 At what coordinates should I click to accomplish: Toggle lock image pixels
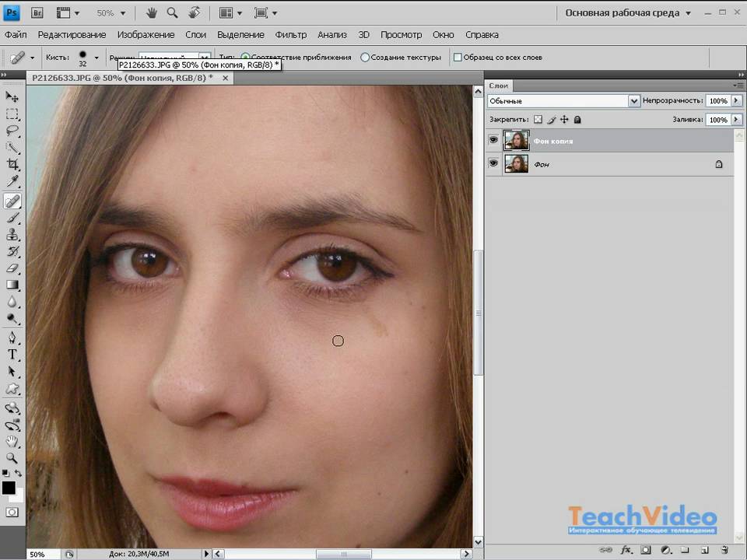point(551,120)
